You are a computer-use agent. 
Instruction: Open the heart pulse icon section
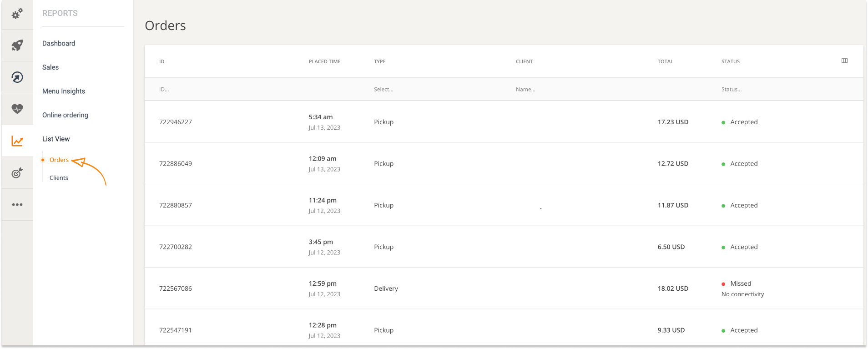17,109
